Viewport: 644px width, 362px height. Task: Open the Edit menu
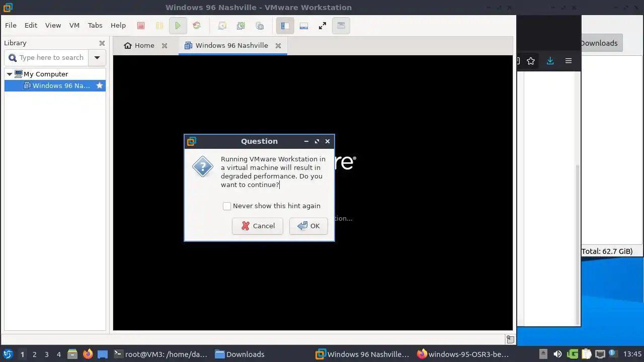click(31, 25)
